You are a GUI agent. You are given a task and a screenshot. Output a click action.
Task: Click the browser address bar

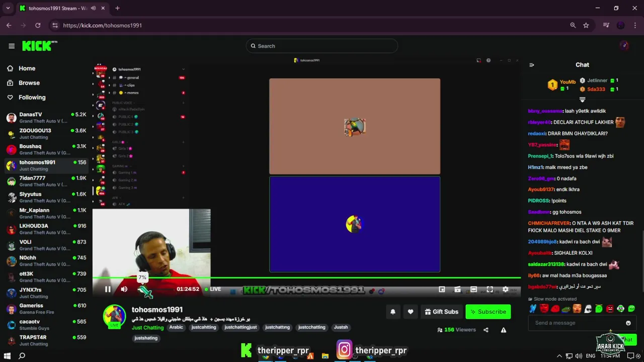(x=312, y=25)
